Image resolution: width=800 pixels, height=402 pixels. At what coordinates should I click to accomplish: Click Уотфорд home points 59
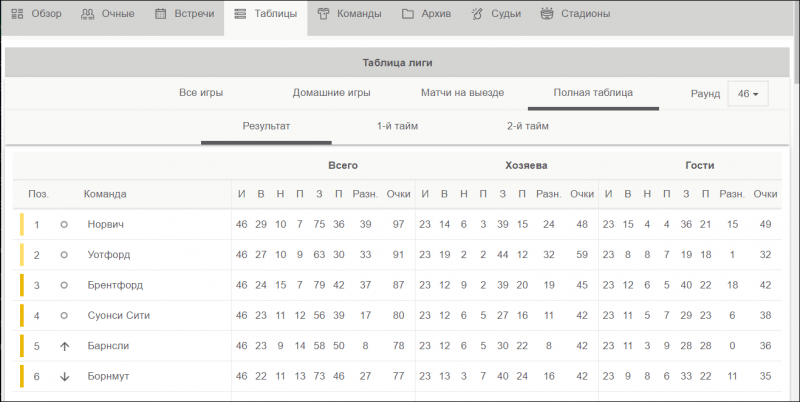pyautogui.click(x=582, y=255)
